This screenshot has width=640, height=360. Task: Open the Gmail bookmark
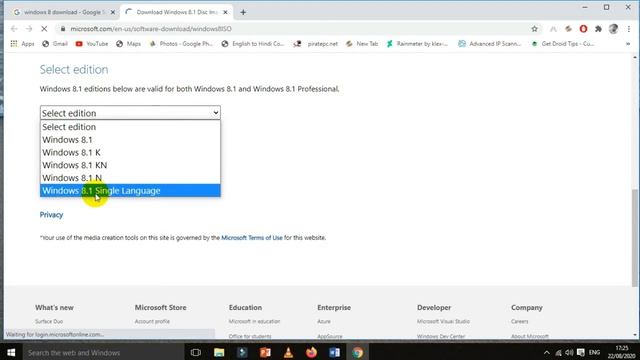(x=55, y=44)
